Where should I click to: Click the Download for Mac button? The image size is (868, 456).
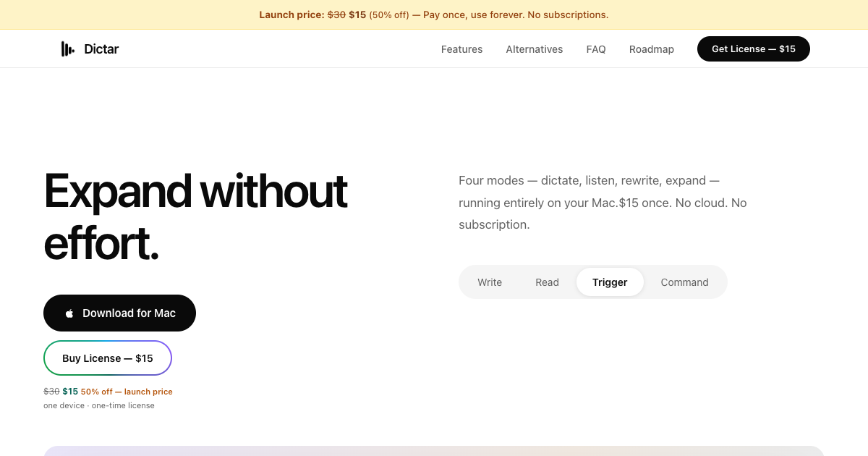pyautogui.click(x=119, y=313)
